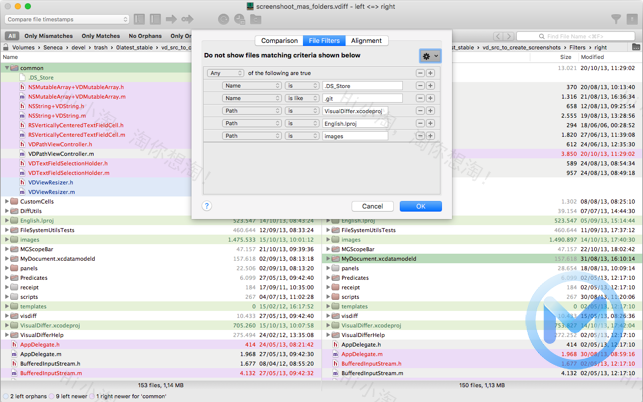Click the devel segment in left path bar
This screenshot has height=402, width=643.
click(x=78, y=47)
